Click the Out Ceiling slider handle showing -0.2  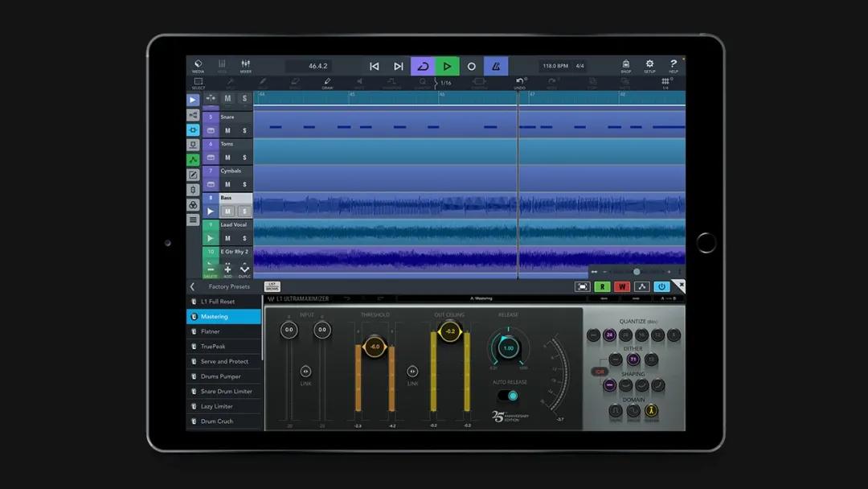[x=450, y=331]
